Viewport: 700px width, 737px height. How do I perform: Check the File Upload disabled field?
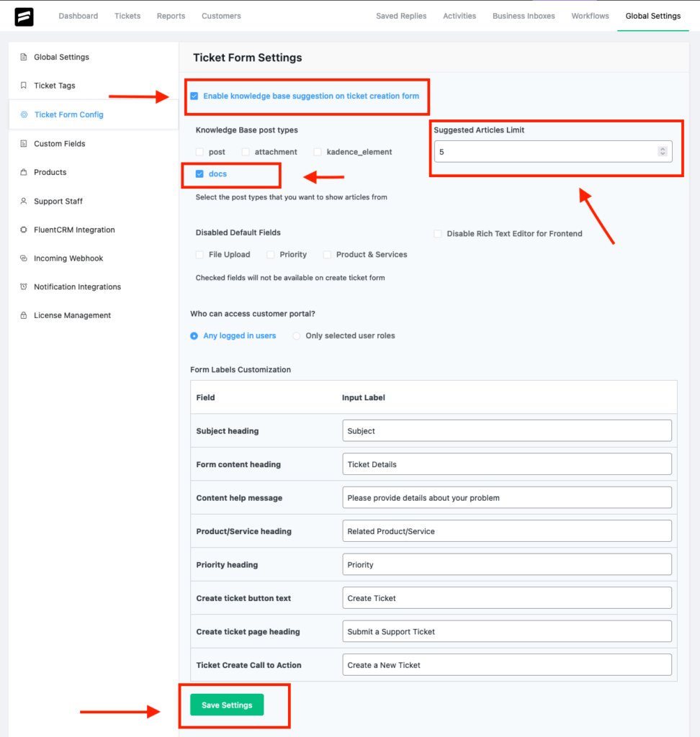click(199, 254)
